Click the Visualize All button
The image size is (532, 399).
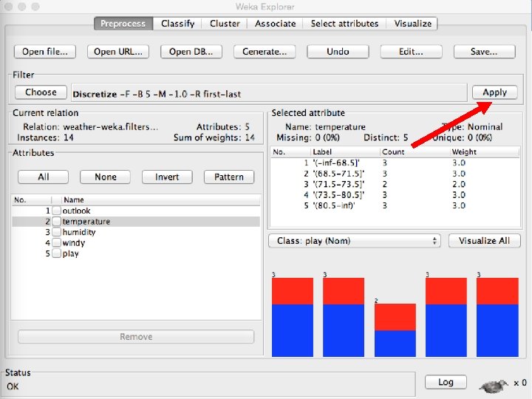pos(485,241)
